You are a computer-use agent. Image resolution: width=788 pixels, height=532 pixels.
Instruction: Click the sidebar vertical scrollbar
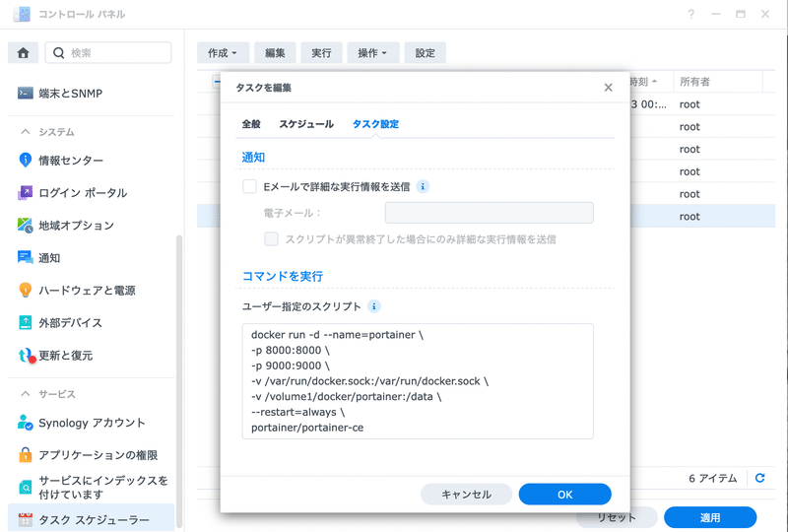click(179, 382)
